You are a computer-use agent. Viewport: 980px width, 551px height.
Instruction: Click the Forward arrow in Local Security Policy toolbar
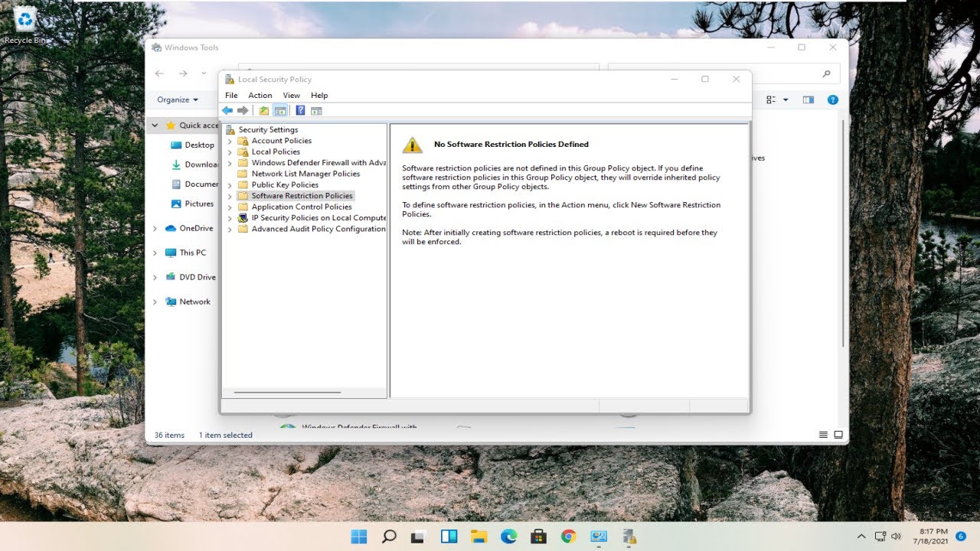coord(243,110)
